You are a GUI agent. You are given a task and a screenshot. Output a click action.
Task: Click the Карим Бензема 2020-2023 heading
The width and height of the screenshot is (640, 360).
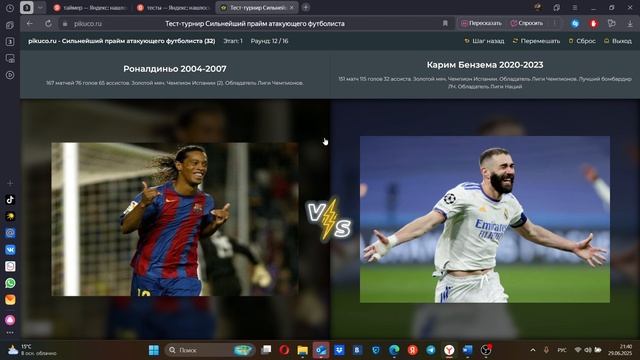485,64
